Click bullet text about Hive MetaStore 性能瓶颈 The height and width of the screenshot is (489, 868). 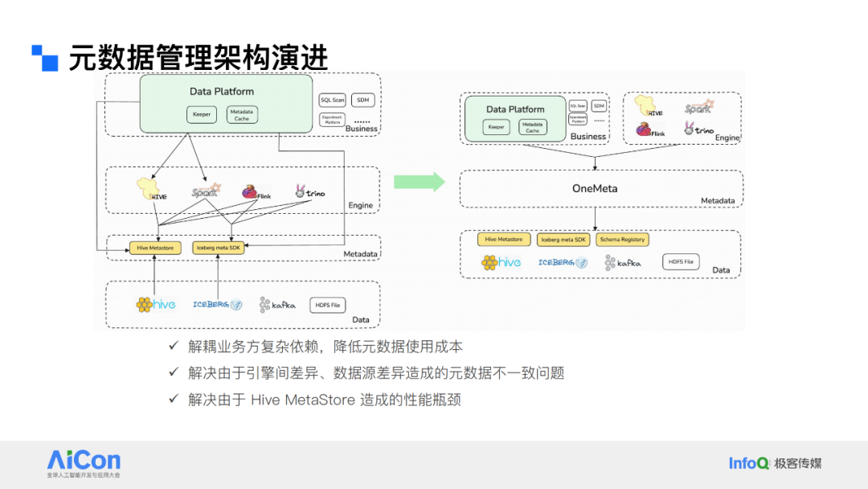coord(325,399)
